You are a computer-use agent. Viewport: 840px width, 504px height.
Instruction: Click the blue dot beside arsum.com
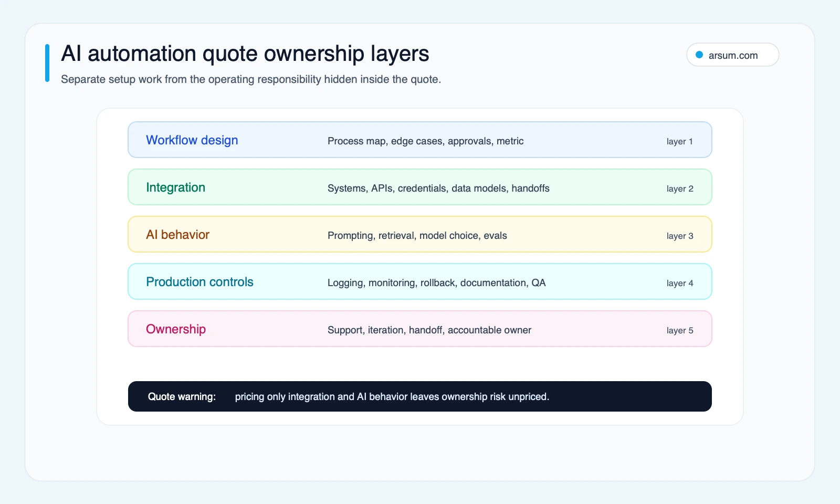pyautogui.click(x=699, y=55)
